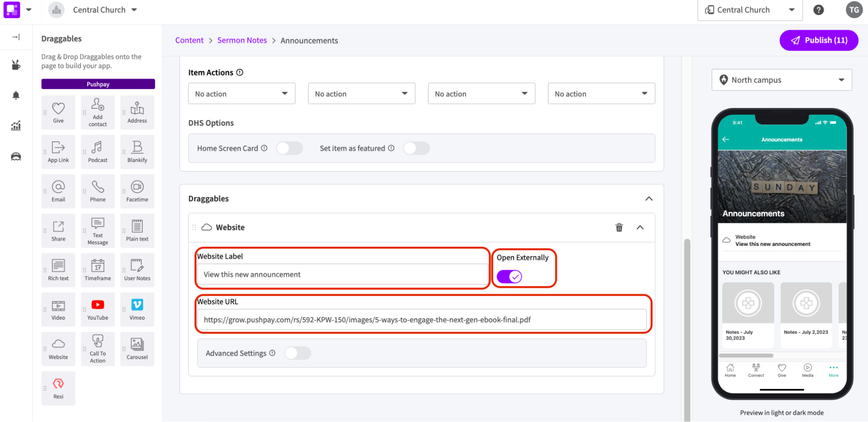Image resolution: width=868 pixels, height=422 pixels.
Task: Turn on Advanced Settings
Action: 298,353
